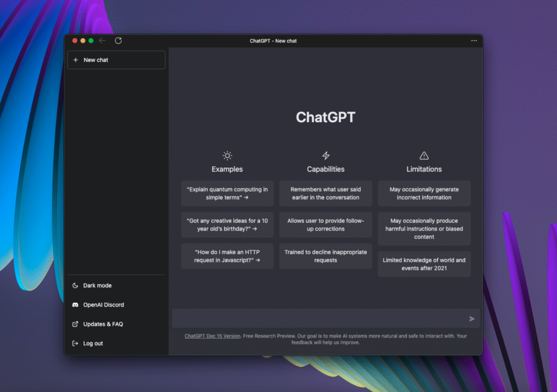
Task: Choose the HTTP request in Javascript example
Action: tap(227, 256)
